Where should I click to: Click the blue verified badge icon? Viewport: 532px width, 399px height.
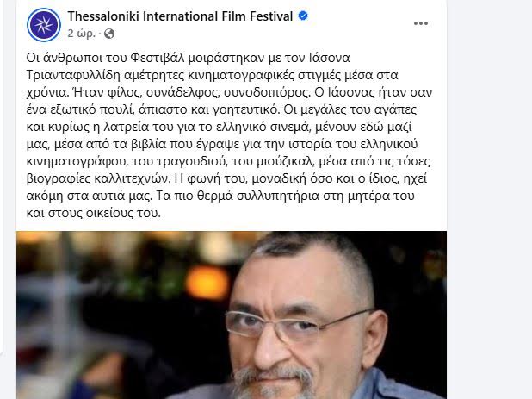pos(303,16)
